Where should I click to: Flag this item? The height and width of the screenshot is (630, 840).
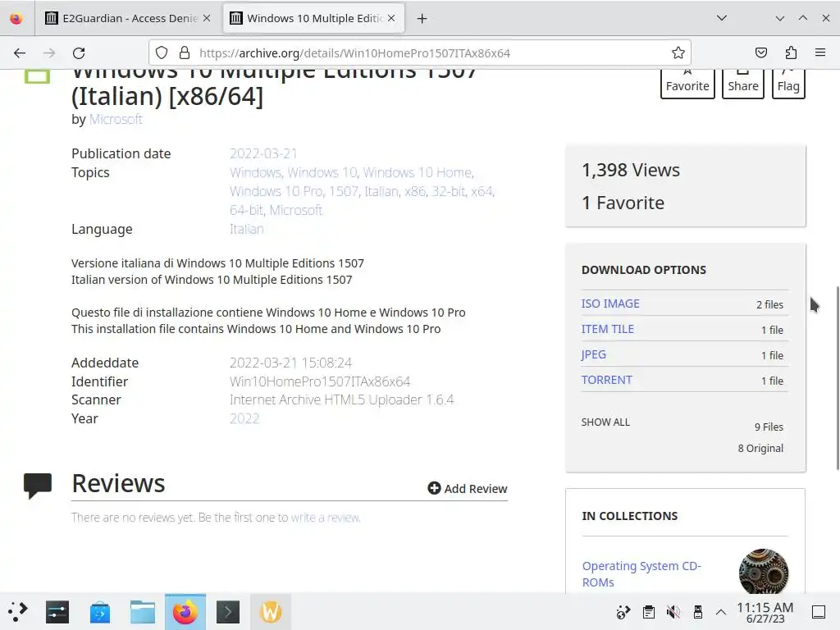[788, 83]
